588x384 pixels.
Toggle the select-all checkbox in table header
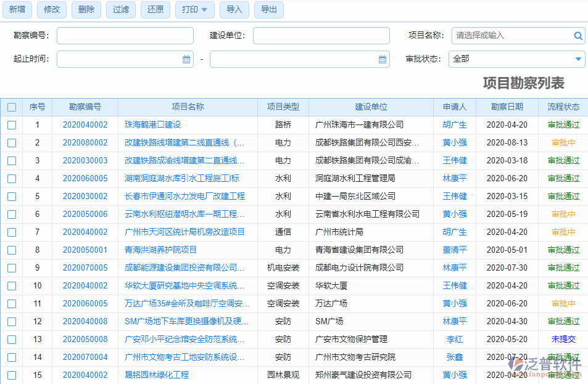(x=11, y=107)
